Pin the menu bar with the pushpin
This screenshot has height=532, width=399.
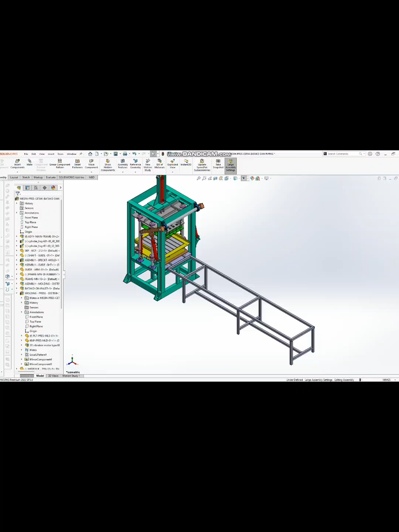(81, 154)
